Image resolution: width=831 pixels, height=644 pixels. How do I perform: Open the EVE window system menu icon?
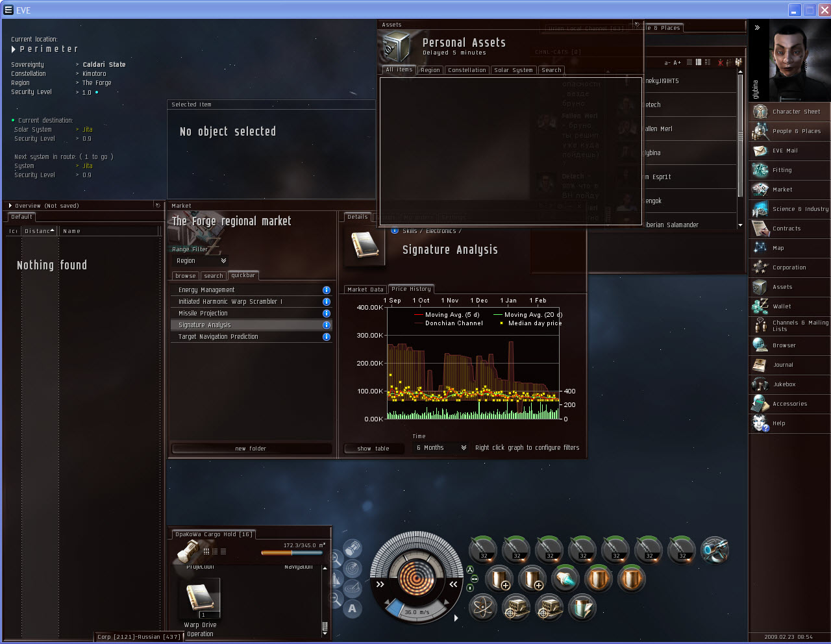coord(8,10)
